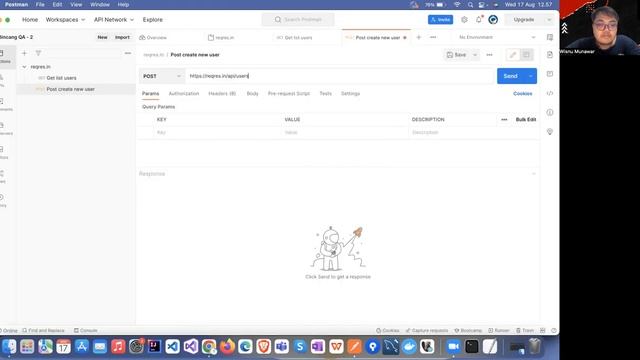
Task: Open request Settings tab
Action: coord(350,93)
